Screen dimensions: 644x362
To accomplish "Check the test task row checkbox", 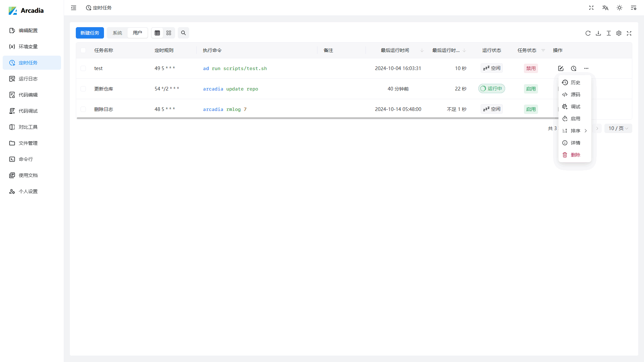I will tap(83, 68).
